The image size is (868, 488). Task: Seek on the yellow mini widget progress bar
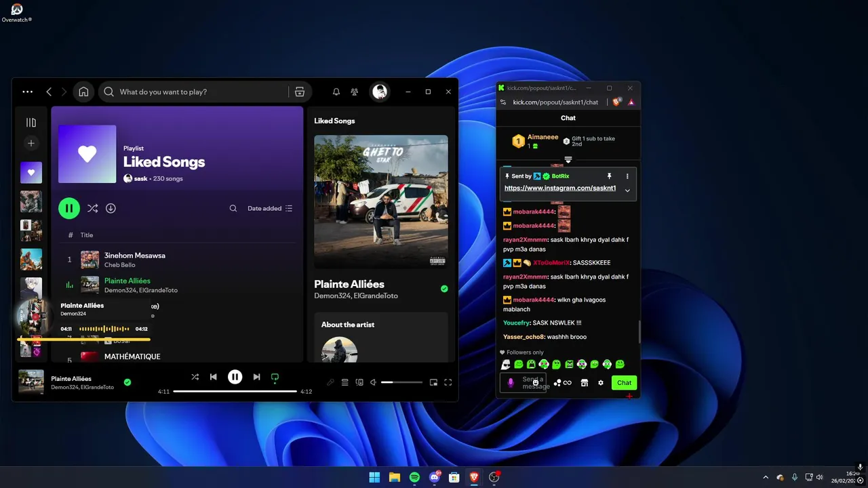(x=83, y=340)
